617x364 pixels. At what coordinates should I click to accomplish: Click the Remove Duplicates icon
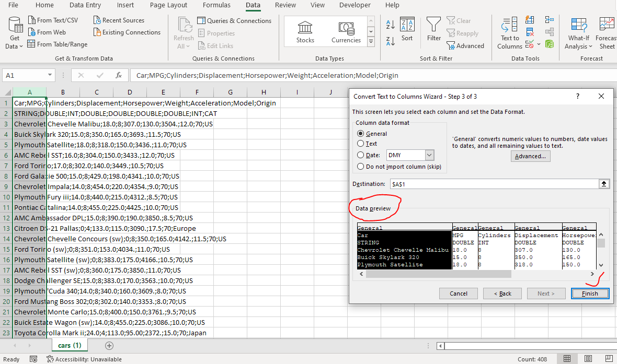coord(530,31)
